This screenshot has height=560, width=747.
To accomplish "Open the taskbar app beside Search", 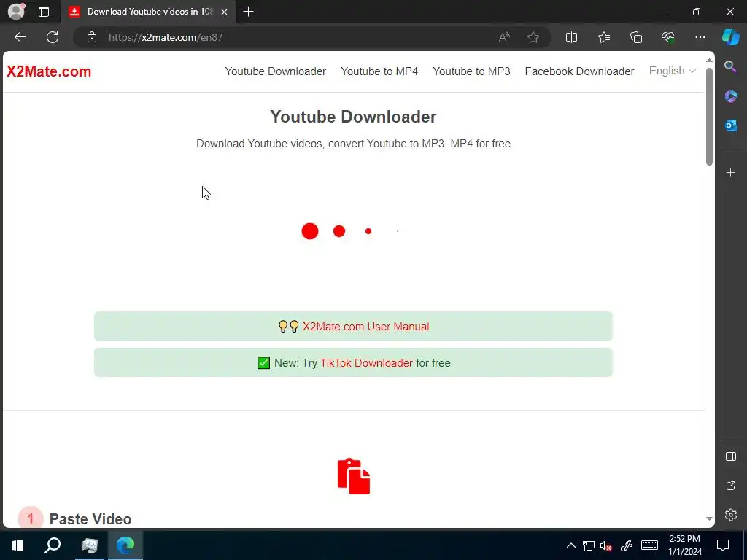I will tap(89, 545).
